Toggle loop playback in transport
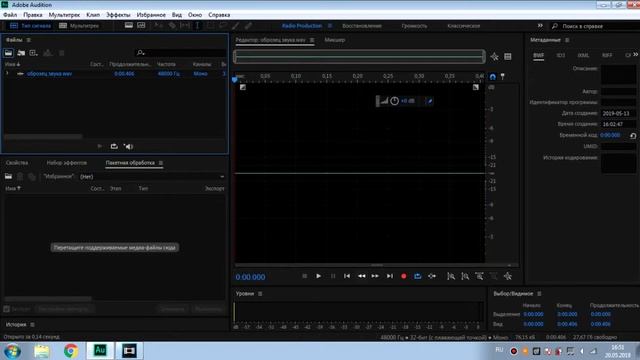This screenshot has height=360, width=640. point(418,276)
